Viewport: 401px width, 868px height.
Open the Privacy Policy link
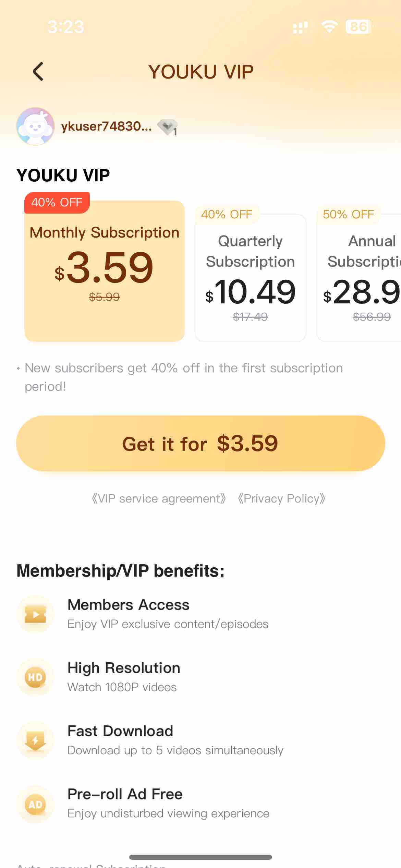(x=281, y=498)
